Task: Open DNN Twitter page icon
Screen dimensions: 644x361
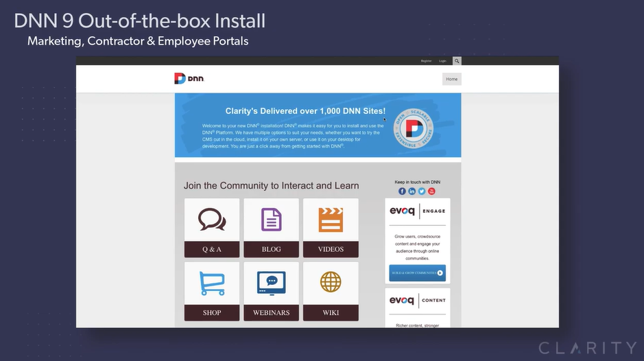Action: [422, 191]
